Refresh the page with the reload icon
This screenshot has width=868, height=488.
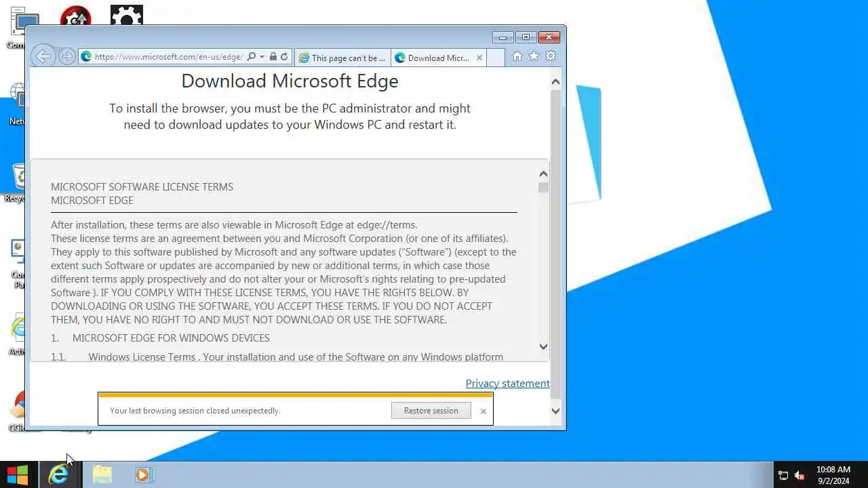[x=284, y=57]
